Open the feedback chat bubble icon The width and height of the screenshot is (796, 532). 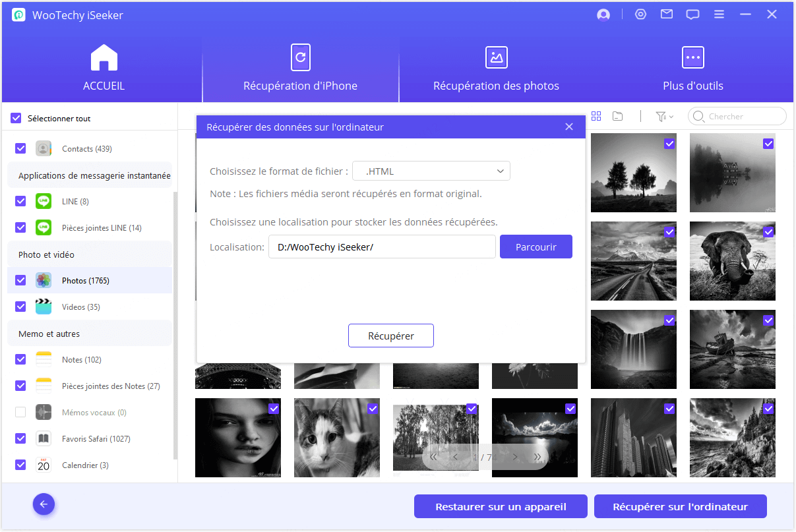[692, 15]
